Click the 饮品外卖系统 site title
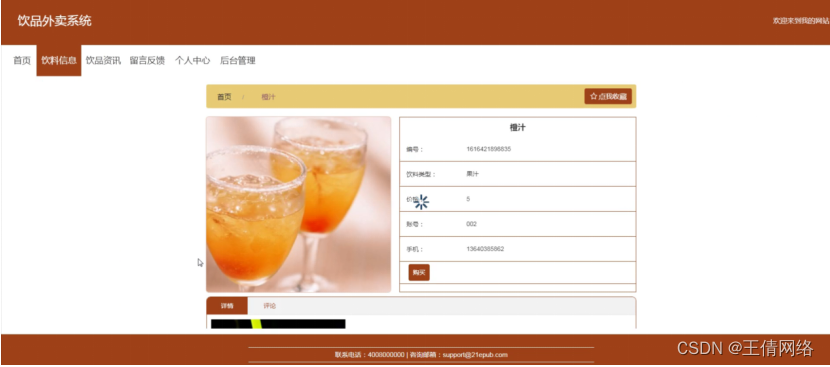Screen dimensions: 830x367 tap(54, 21)
